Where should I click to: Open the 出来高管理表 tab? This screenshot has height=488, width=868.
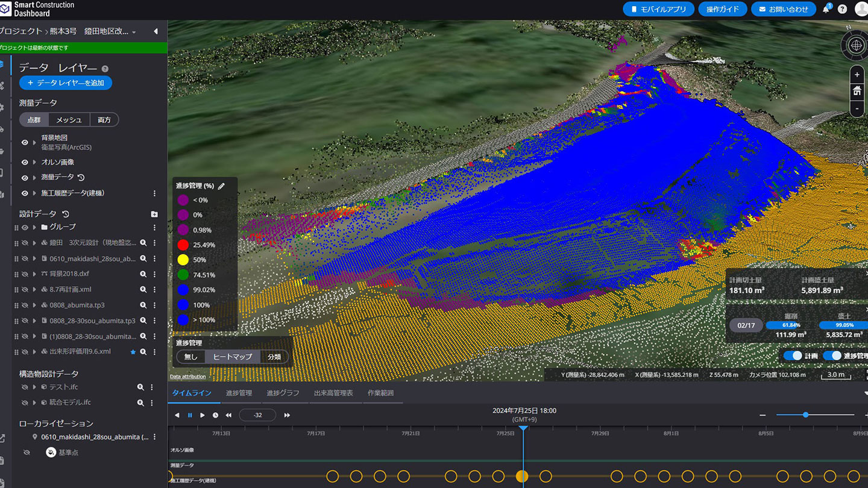[333, 393]
